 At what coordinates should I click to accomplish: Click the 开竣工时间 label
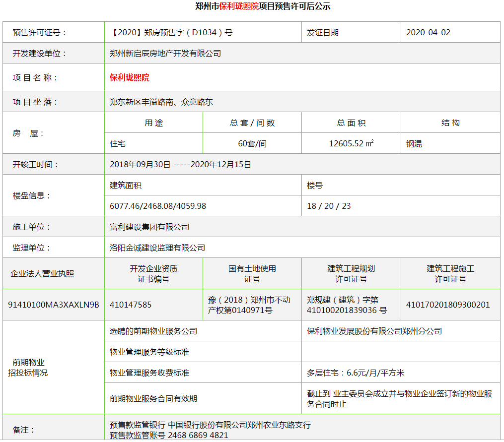click(35, 165)
